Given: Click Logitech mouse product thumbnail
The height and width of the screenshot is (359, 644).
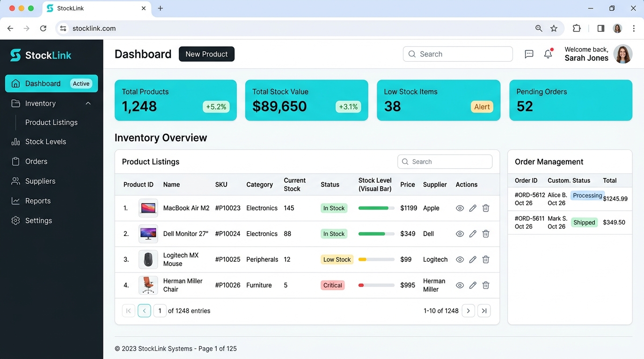Looking at the screenshot, I should pos(148,259).
